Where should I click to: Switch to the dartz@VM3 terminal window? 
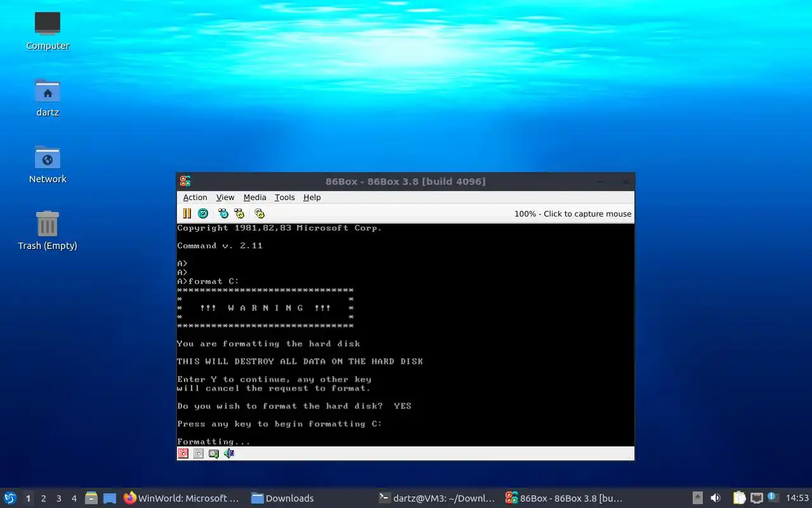click(x=437, y=498)
